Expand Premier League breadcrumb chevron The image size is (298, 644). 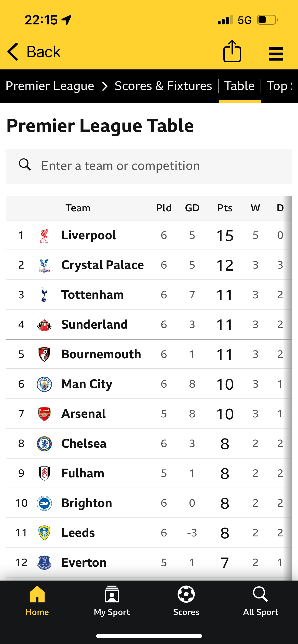pos(104,86)
